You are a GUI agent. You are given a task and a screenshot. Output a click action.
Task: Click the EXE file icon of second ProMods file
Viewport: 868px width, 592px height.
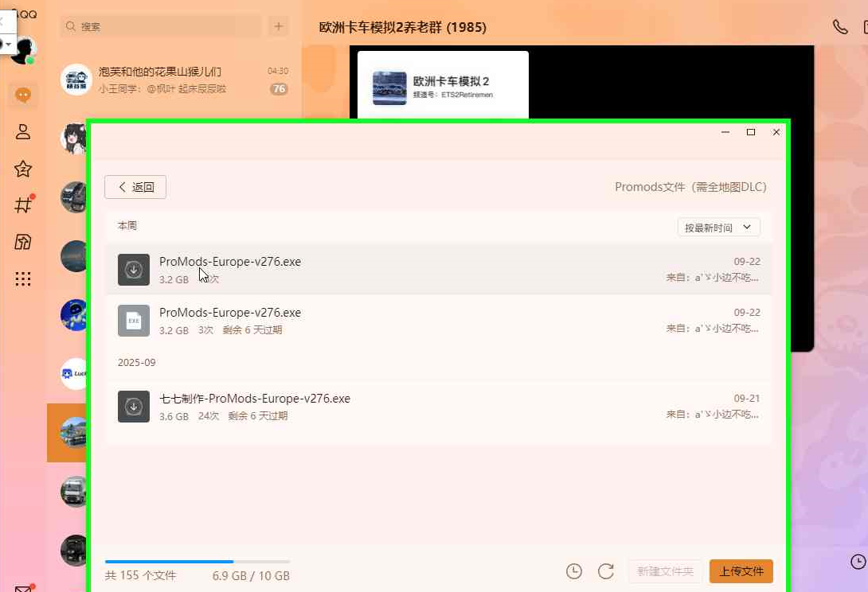tap(134, 321)
